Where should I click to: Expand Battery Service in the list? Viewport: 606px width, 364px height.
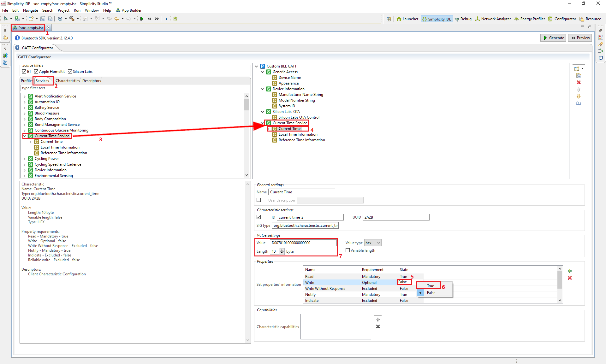coord(25,108)
